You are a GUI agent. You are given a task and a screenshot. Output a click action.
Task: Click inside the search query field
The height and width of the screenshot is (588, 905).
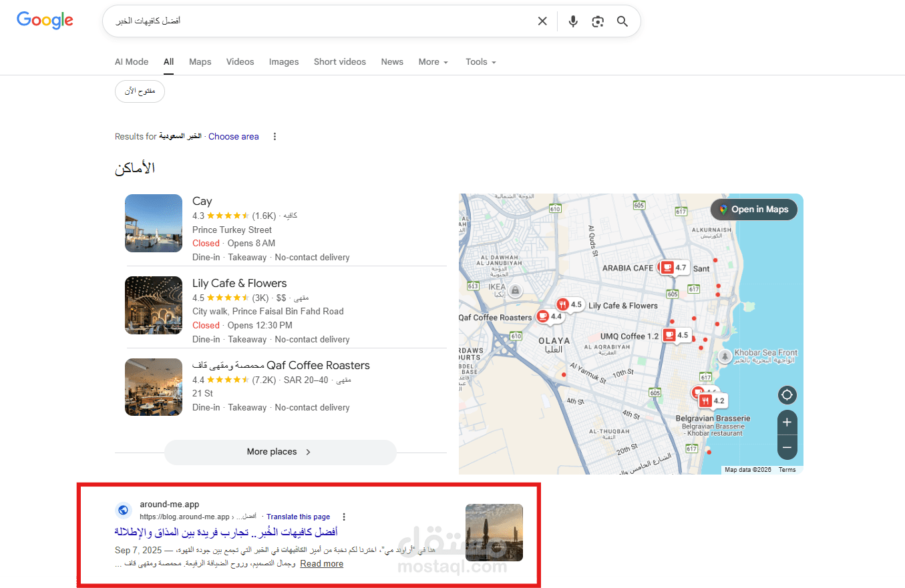coord(321,21)
